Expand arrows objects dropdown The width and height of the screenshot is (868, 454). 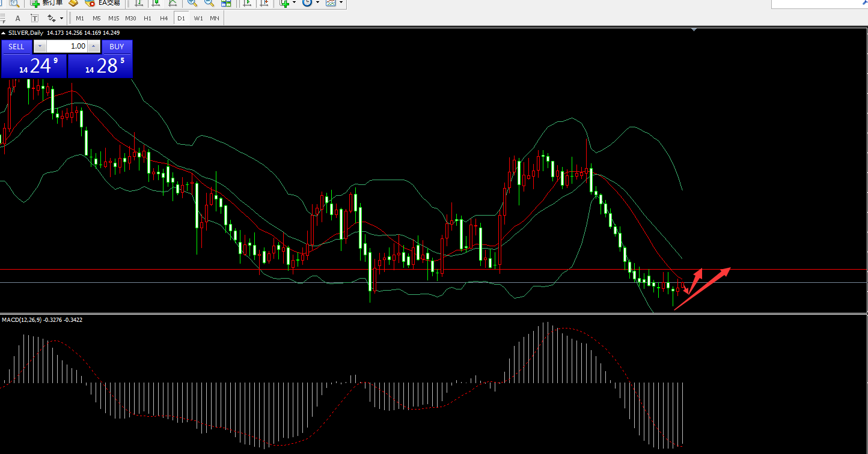pos(61,19)
